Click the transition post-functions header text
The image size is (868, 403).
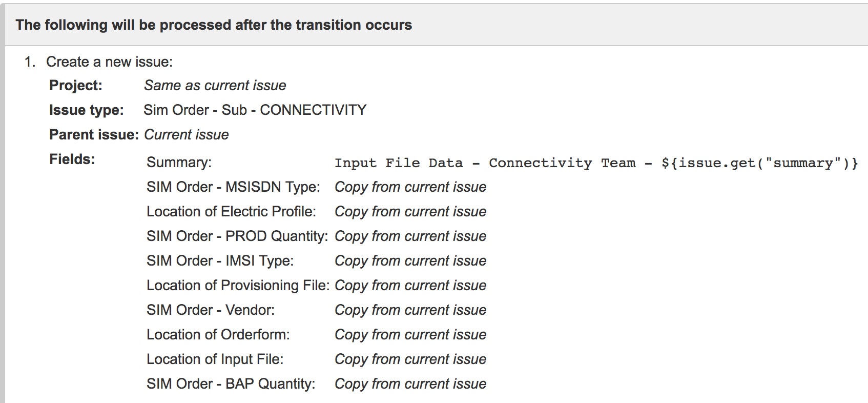(x=214, y=25)
